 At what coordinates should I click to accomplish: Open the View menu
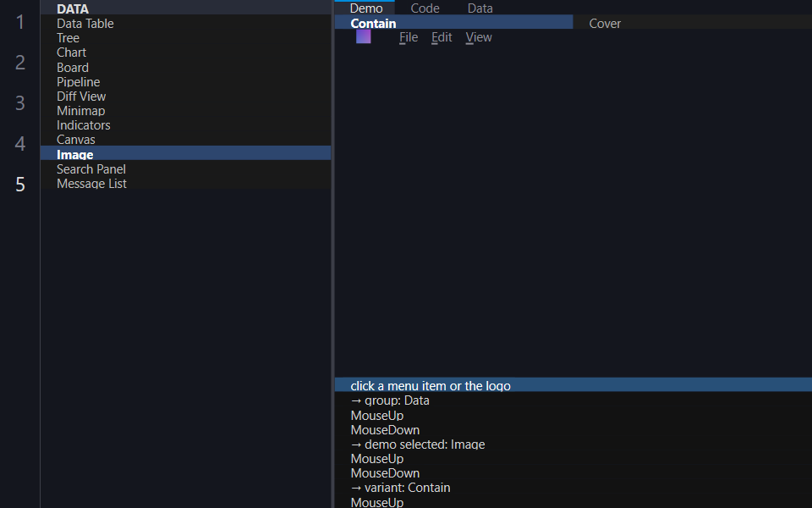[x=479, y=37]
